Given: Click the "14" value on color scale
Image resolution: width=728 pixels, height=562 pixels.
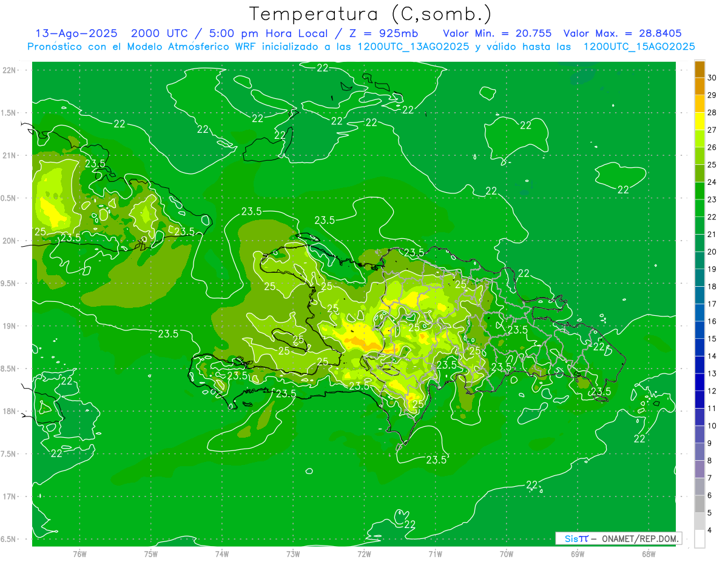Looking at the screenshot, I should tap(712, 356).
